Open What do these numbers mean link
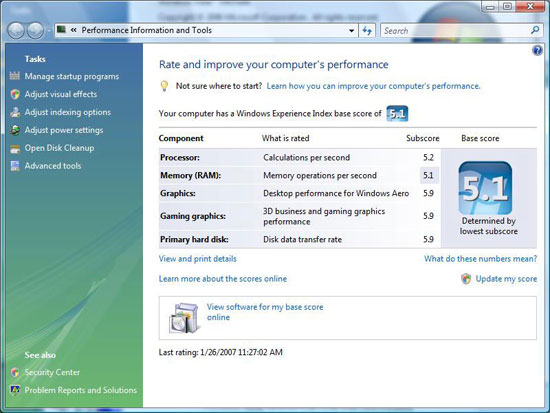The image size is (550, 413). point(481,259)
